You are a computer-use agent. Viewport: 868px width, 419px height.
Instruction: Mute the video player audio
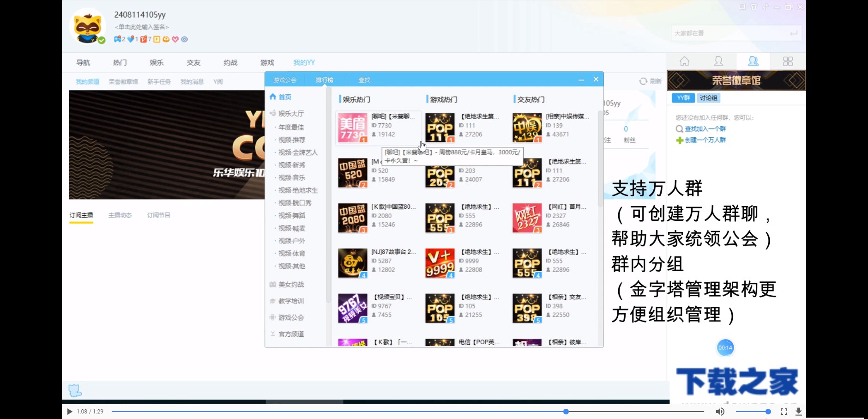tap(719, 411)
